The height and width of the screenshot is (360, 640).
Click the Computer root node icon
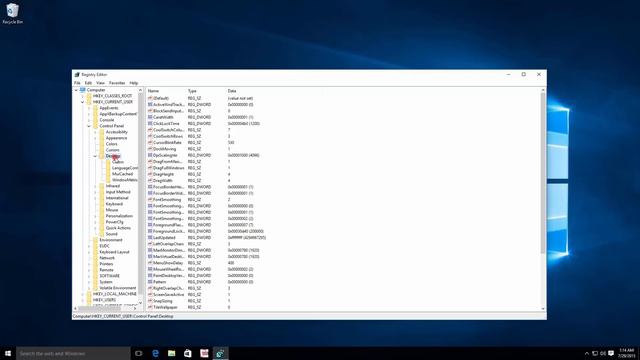(x=82, y=90)
